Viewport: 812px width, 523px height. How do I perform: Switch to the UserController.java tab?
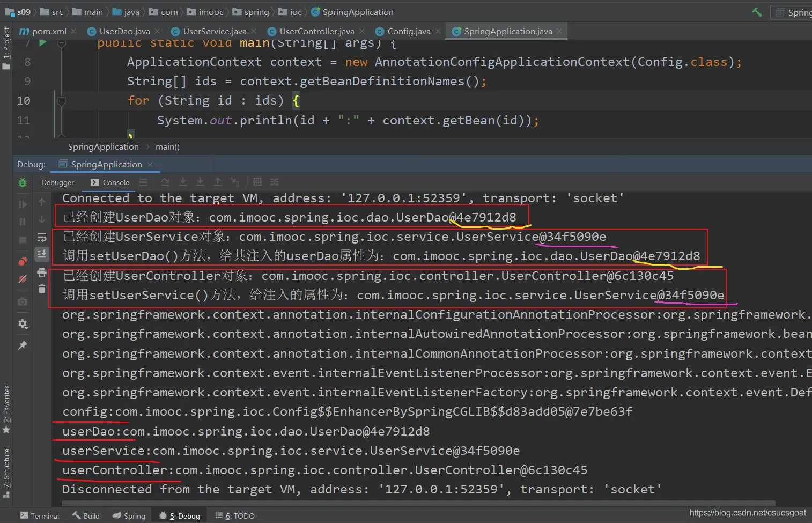[x=316, y=31]
